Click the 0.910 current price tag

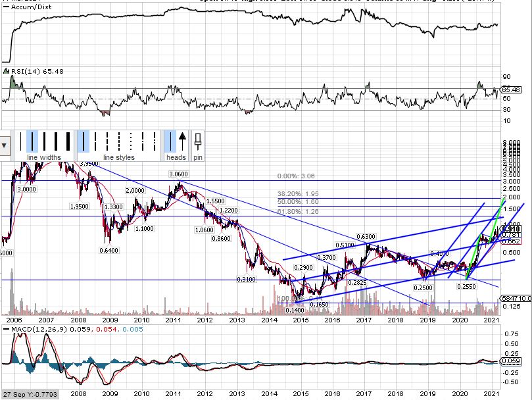click(x=511, y=229)
